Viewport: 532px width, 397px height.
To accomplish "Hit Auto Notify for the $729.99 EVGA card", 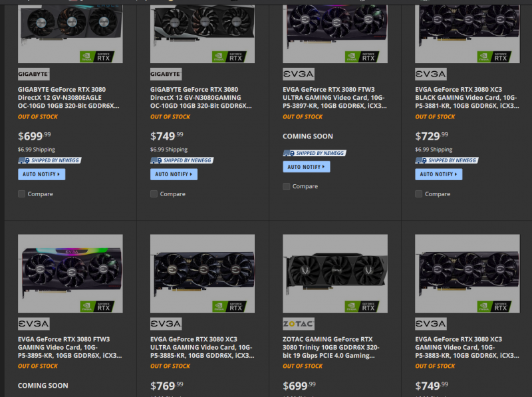I will 438,174.
